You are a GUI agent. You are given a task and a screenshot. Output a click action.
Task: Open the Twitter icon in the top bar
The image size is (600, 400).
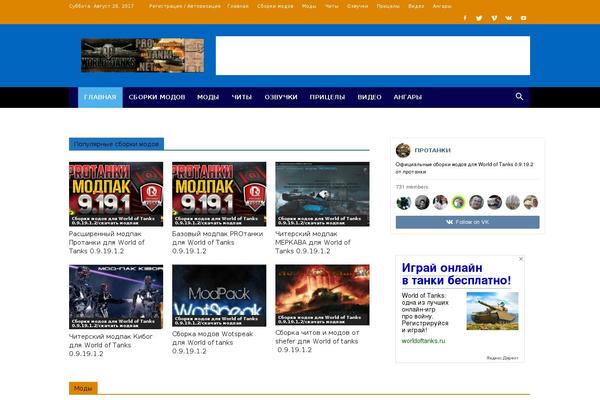[x=479, y=18]
